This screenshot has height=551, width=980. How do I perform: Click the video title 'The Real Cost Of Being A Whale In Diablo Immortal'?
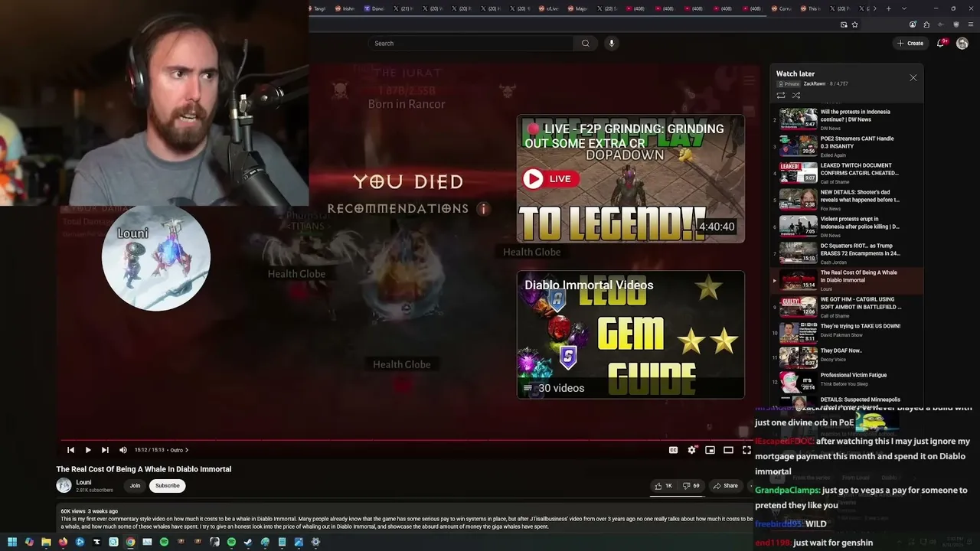click(x=144, y=469)
